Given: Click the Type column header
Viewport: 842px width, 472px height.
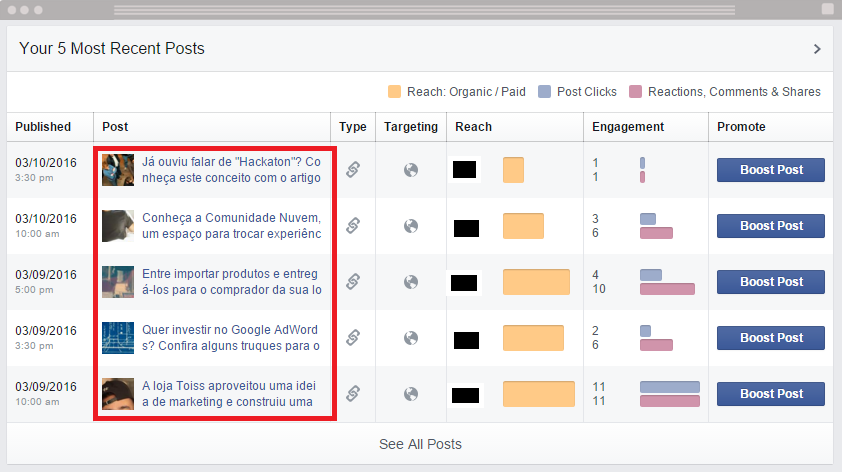Looking at the screenshot, I should coord(352,127).
